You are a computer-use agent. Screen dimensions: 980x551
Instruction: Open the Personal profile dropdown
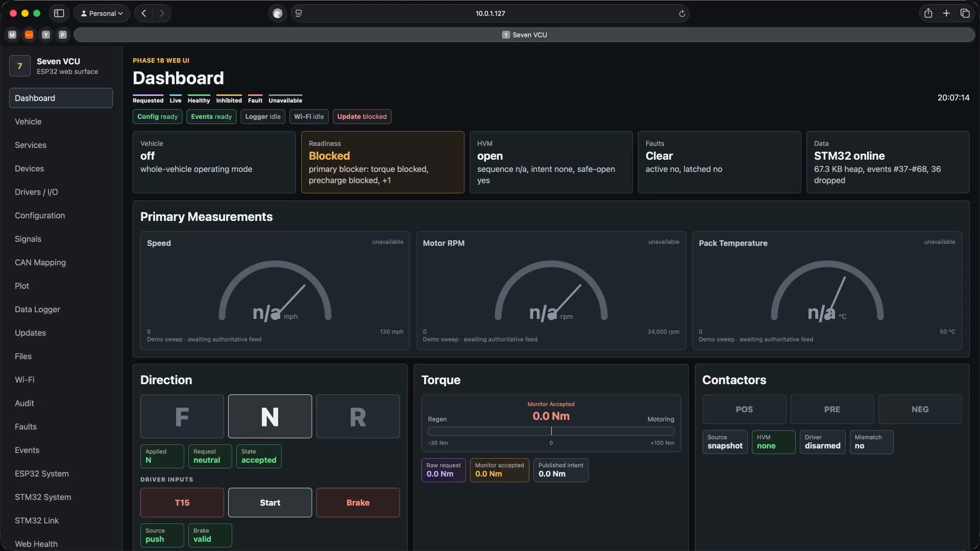click(102, 13)
